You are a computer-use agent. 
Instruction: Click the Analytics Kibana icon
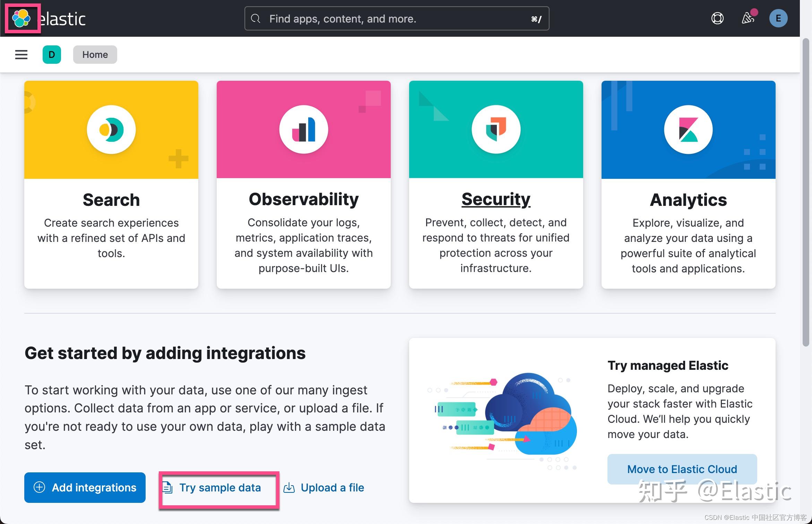tap(688, 129)
